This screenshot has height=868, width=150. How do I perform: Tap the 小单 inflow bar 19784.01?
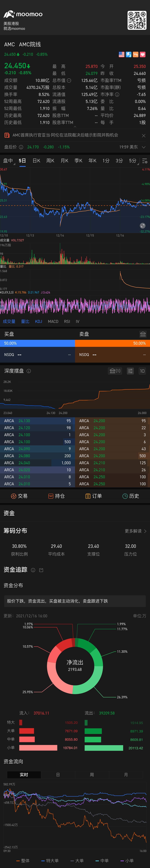click(x=38, y=748)
